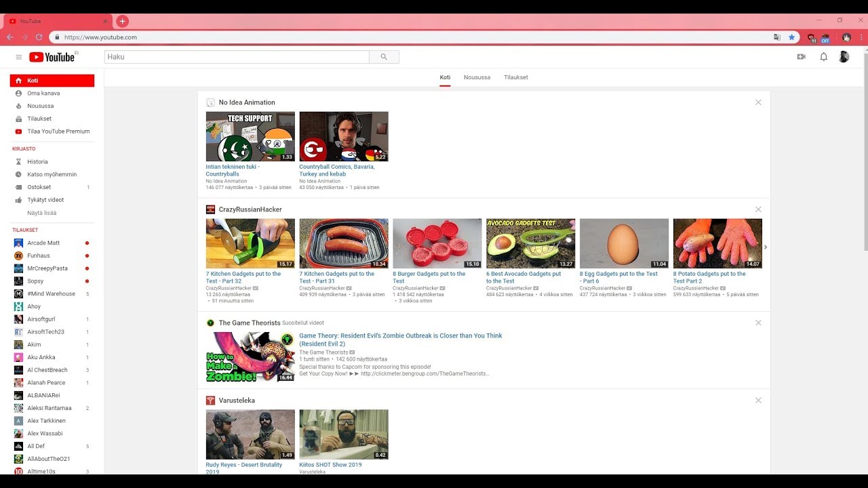Open the account avatar menu
868x488 pixels.
click(844, 57)
